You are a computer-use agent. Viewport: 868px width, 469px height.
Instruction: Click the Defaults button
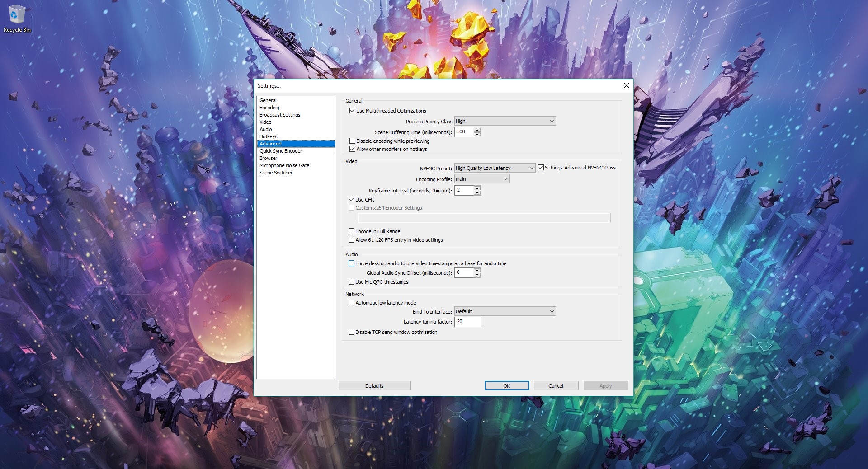click(374, 386)
